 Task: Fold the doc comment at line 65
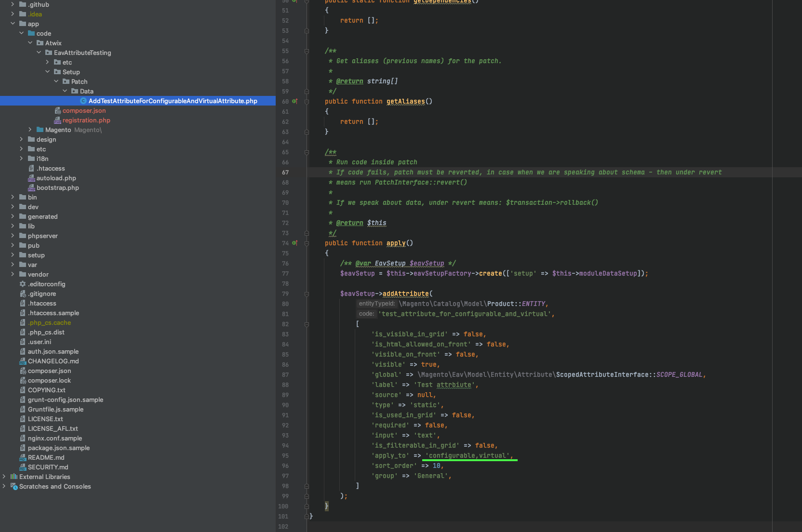click(x=307, y=152)
